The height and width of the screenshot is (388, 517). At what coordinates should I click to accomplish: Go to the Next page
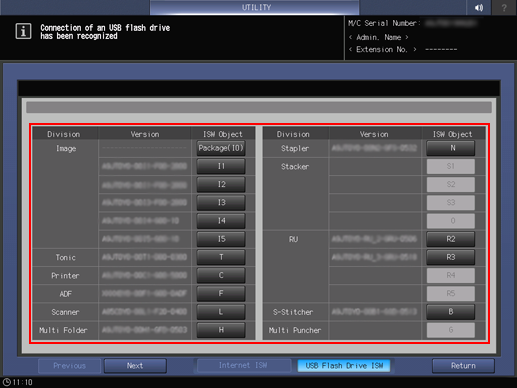135,366
